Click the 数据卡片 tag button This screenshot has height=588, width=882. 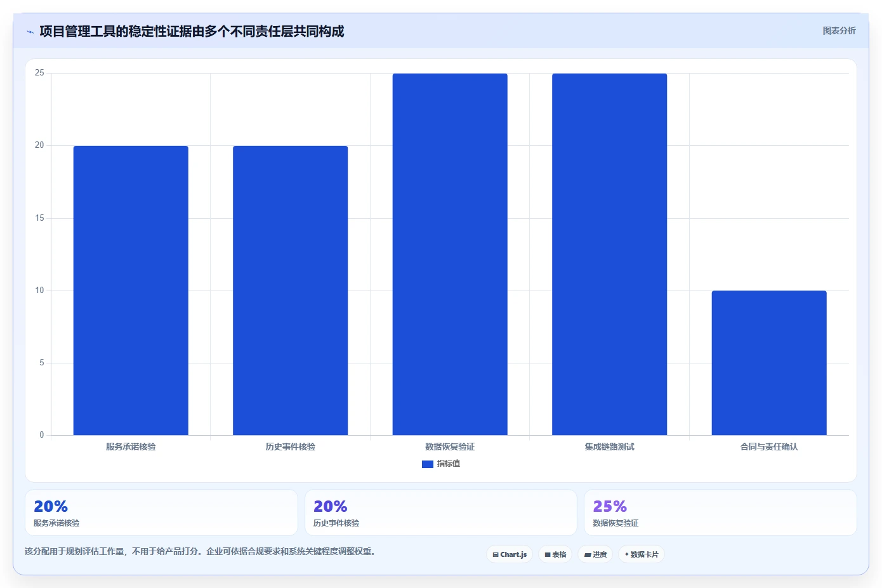[x=642, y=554]
